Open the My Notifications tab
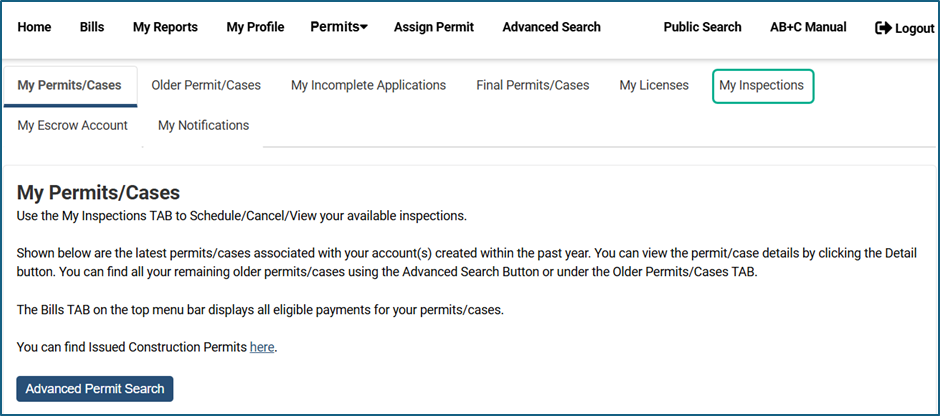 203,125
